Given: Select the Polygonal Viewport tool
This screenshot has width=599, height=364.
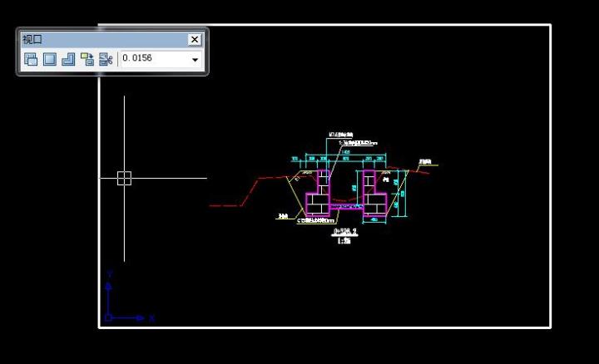Looking at the screenshot, I should point(69,59).
